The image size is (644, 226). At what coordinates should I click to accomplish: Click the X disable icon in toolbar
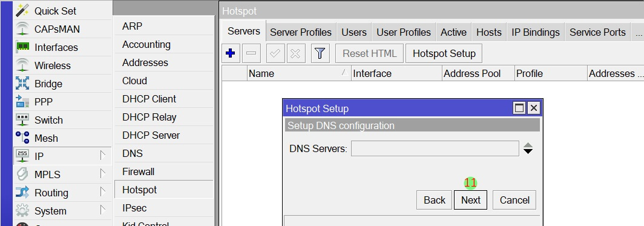tap(295, 53)
